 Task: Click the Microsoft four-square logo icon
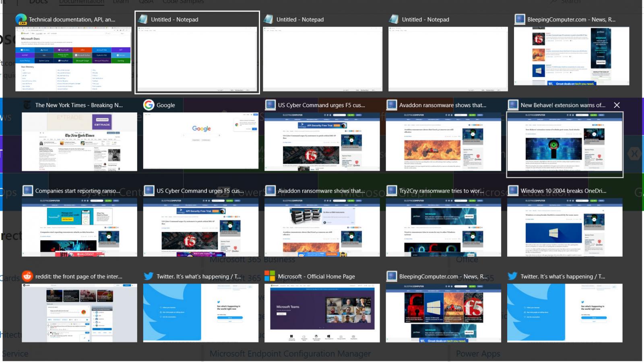click(x=270, y=276)
